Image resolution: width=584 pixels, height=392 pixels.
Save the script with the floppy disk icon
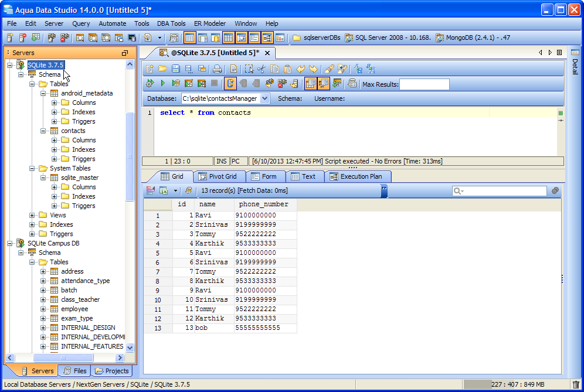176,69
